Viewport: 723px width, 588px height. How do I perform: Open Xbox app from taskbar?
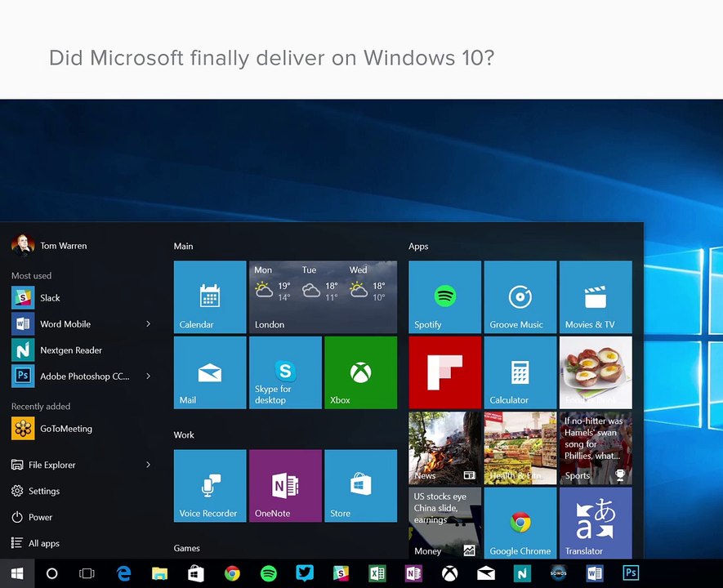(x=449, y=573)
